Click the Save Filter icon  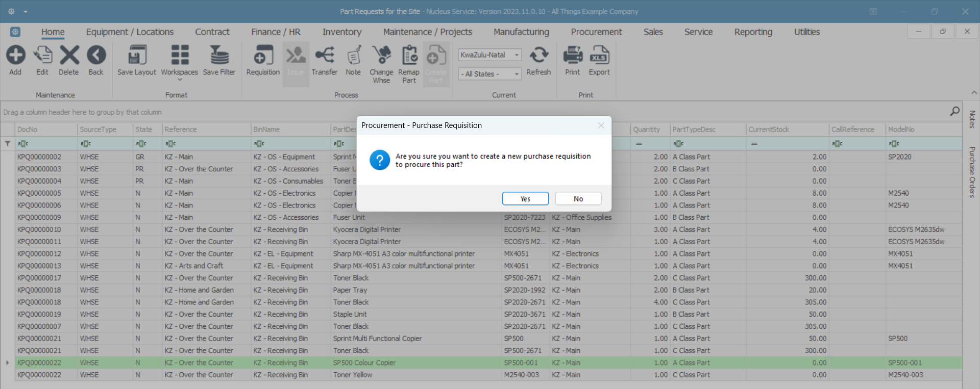pos(219,55)
